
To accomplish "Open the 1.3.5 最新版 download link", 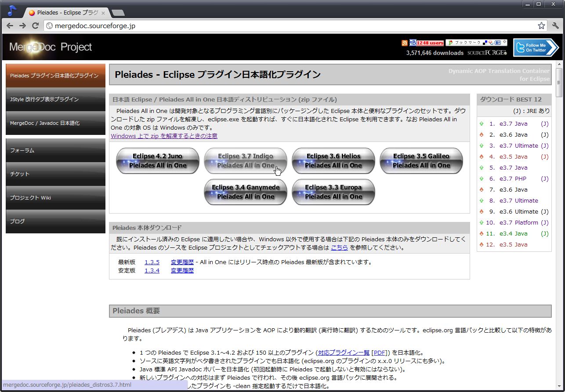I will 152,262.
